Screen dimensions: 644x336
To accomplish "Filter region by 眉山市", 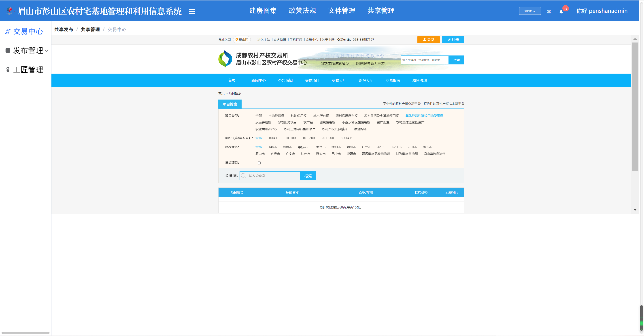I will [x=260, y=154].
